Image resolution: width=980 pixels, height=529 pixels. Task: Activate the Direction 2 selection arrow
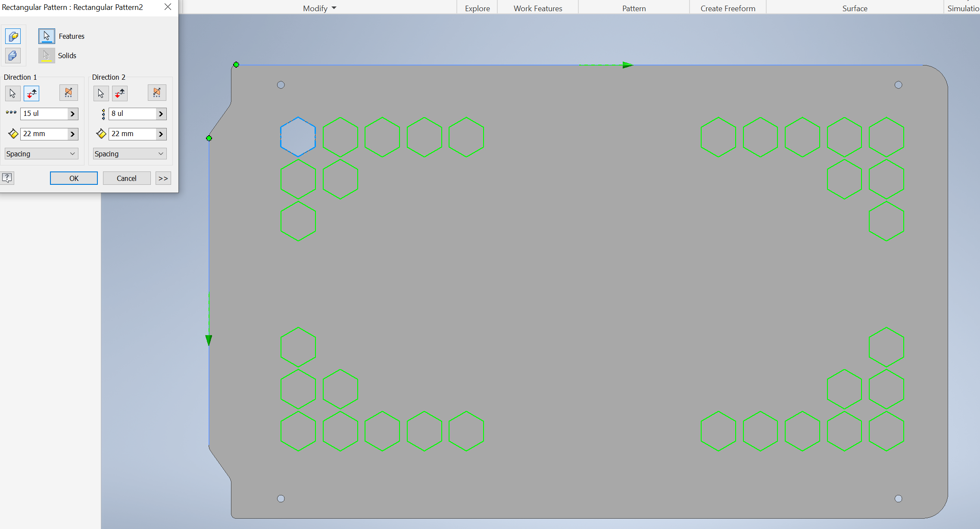coord(101,93)
